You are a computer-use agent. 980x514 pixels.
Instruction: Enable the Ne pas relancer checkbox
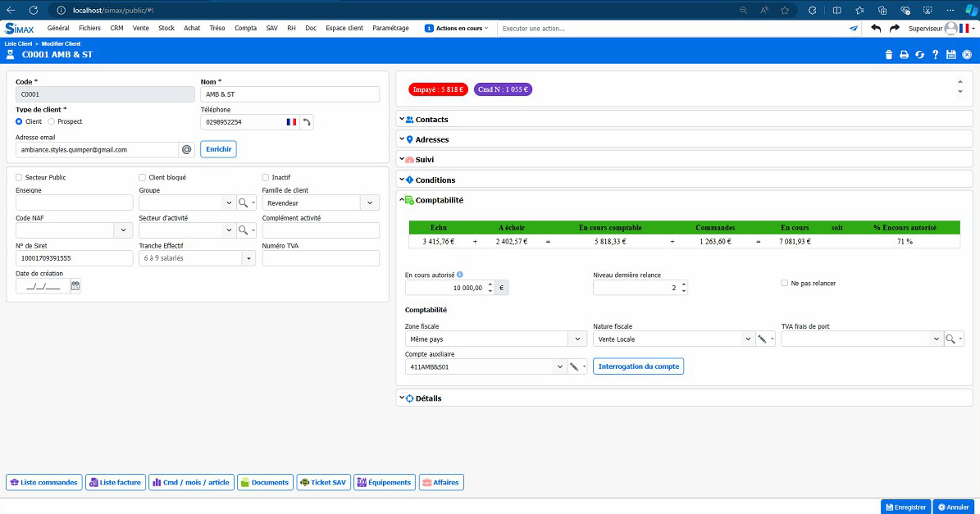click(785, 283)
